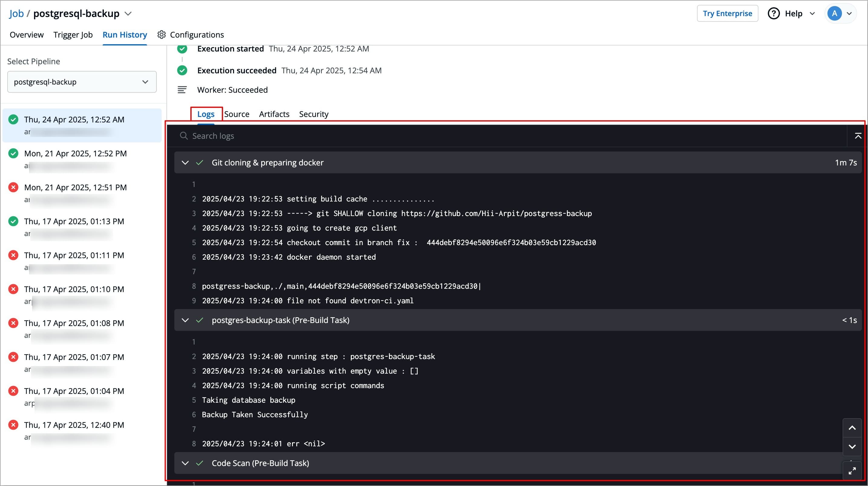The width and height of the screenshot is (868, 486).
Task: Click the Help question mark icon
Action: tap(773, 14)
